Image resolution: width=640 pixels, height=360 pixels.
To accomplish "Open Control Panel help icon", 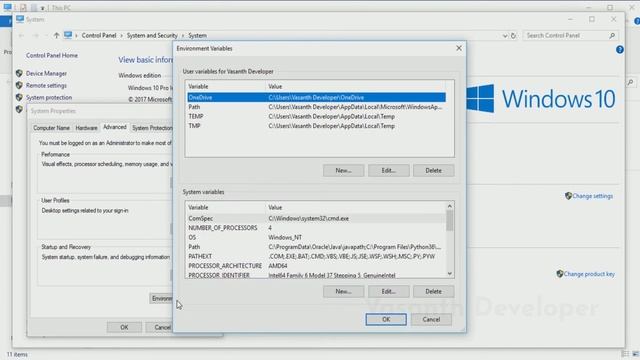I will pos(620,50).
